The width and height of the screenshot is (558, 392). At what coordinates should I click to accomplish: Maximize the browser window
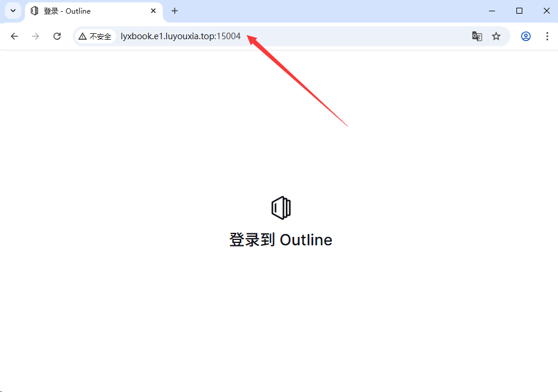pyautogui.click(x=519, y=11)
